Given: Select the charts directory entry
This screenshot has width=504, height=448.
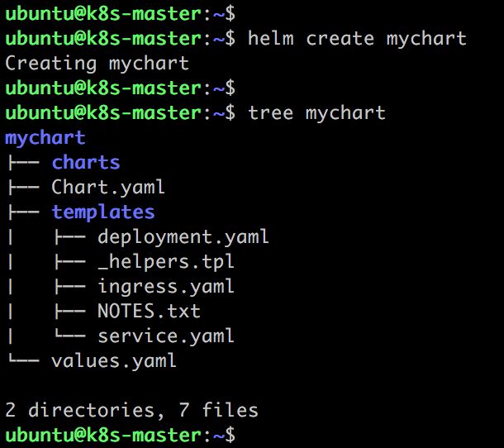Looking at the screenshot, I should [x=86, y=162].
